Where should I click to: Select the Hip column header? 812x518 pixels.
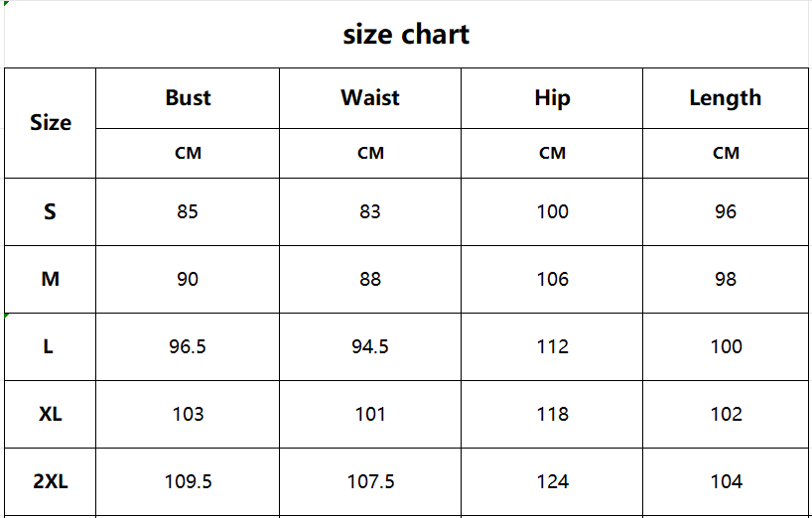tap(552, 97)
